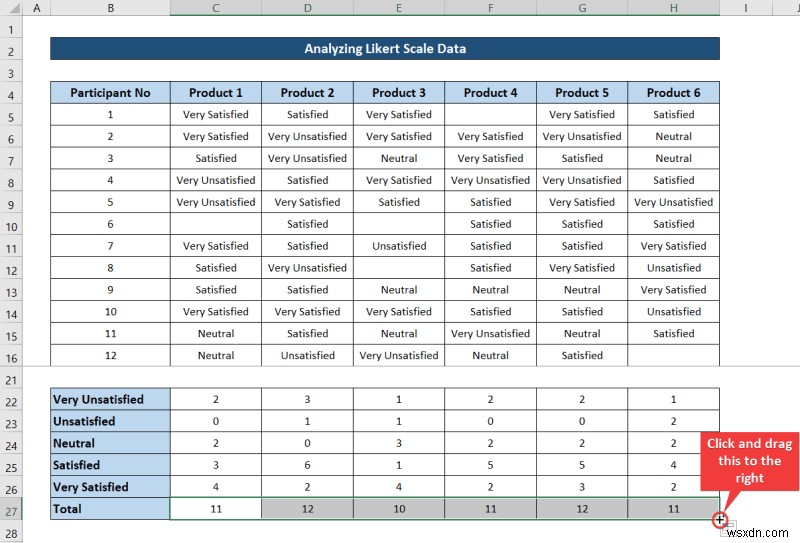Click the 'Very Unsatisfied' summary row label
800x543 pixels.
point(110,400)
